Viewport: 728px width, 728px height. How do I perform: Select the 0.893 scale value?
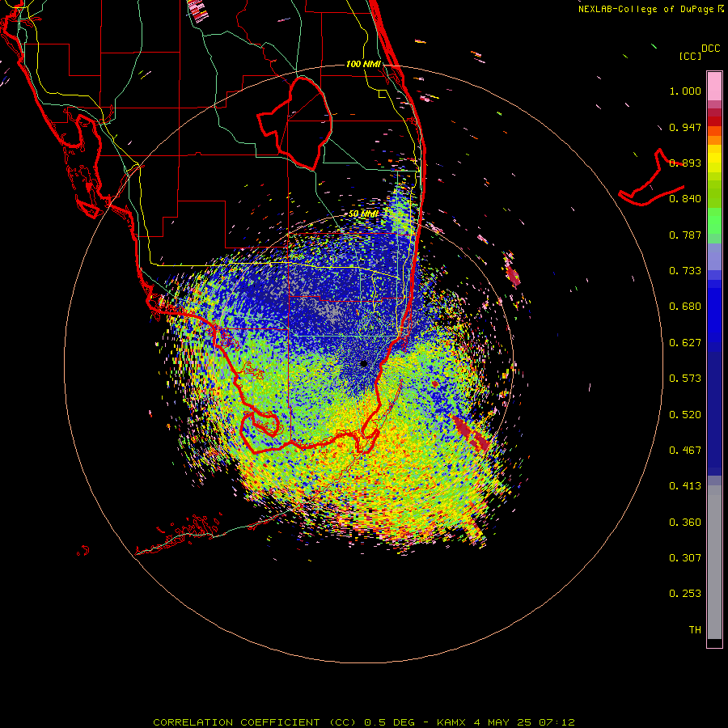[685, 163]
